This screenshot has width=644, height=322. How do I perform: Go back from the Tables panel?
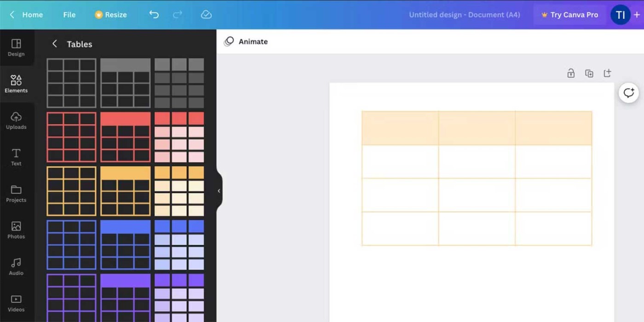(55, 44)
